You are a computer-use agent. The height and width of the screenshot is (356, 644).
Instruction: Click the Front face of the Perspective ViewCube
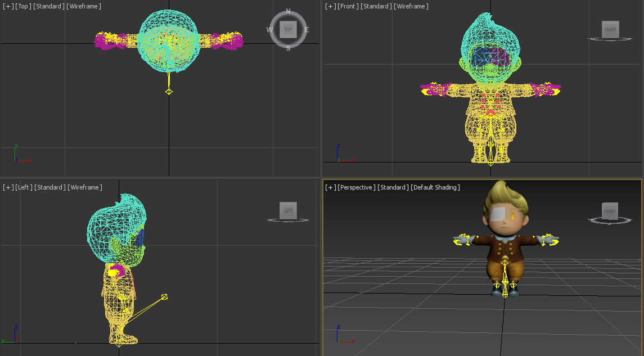(610, 211)
